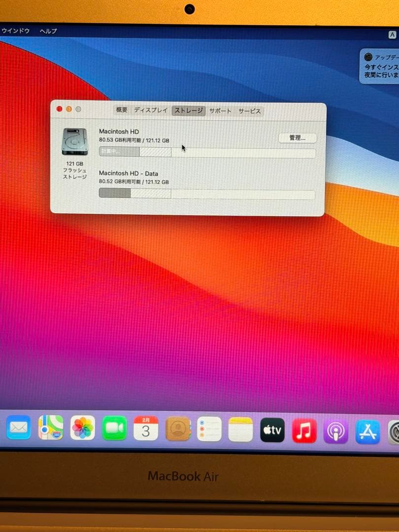The width and height of the screenshot is (399, 532).
Task: Open the Reminders app
Action: point(209,428)
